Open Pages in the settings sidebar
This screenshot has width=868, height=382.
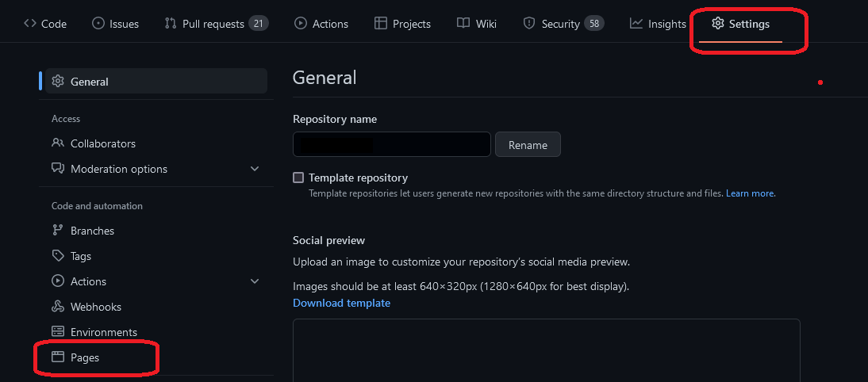[85, 357]
